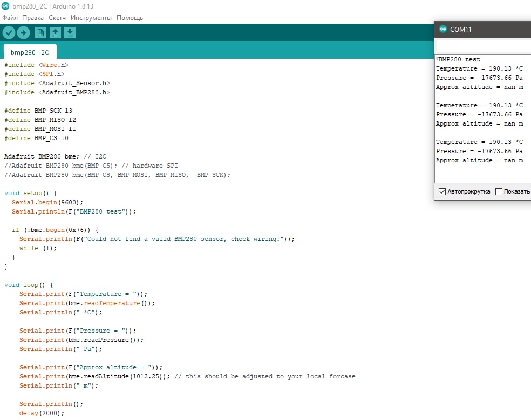Click the 'Serial.begin(9600);' line
The height and width of the screenshot is (420, 531).
(47, 202)
